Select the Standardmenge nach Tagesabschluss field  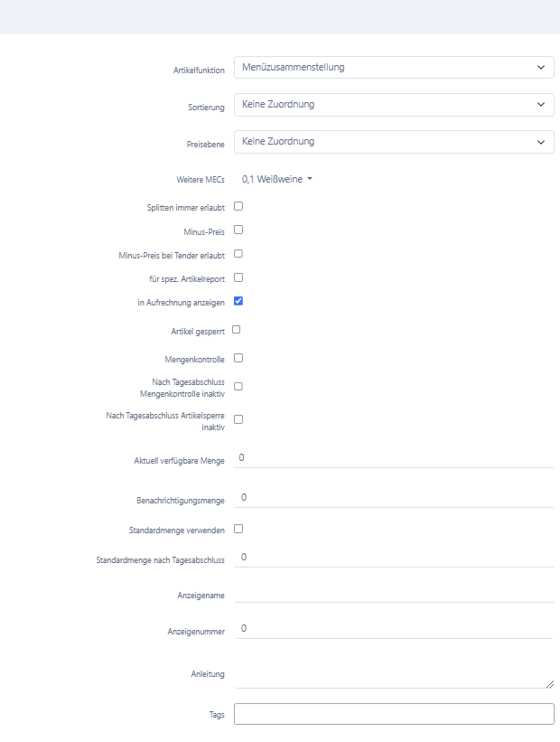tap(394, 558)
